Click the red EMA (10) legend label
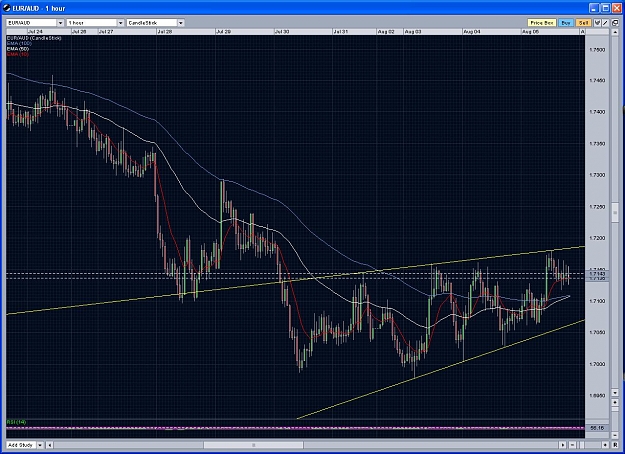This screenshot has width=625, height=454. coord(18,53)
